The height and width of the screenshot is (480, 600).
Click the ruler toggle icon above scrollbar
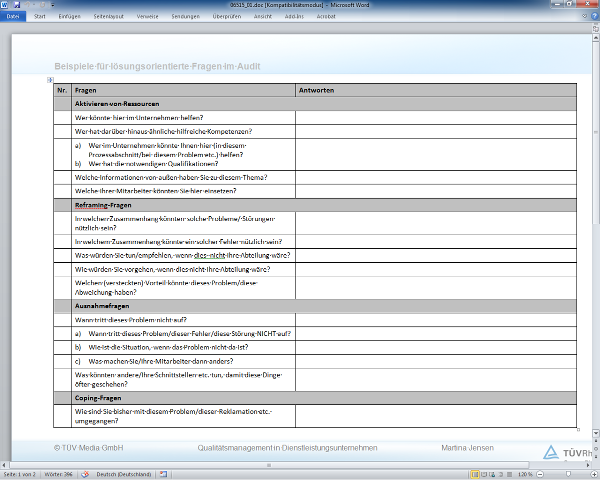tap(595, 27)
